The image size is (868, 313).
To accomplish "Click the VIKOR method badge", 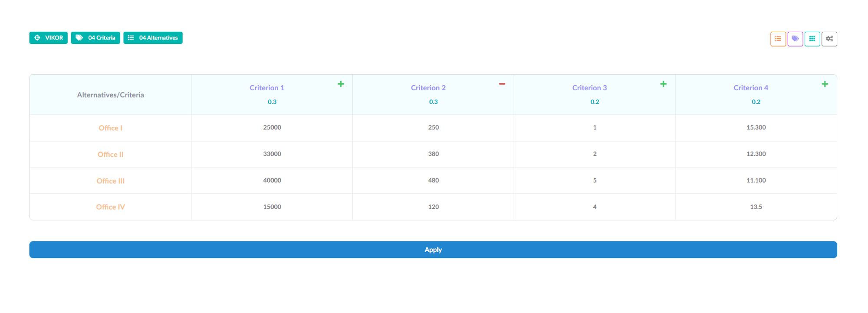I will pos(49,38).
